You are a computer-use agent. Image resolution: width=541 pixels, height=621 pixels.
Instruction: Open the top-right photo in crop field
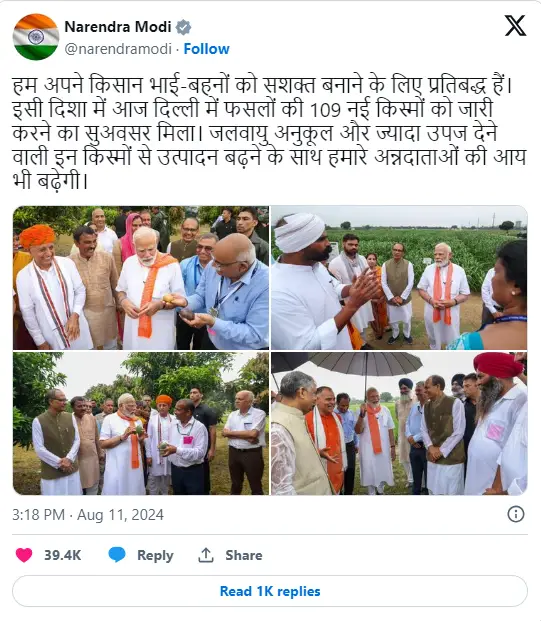click(399, 278)
